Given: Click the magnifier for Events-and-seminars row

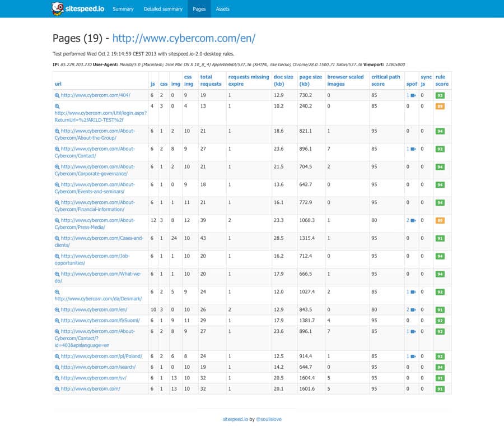Looking at the screenshot, I should click(57, 184).
